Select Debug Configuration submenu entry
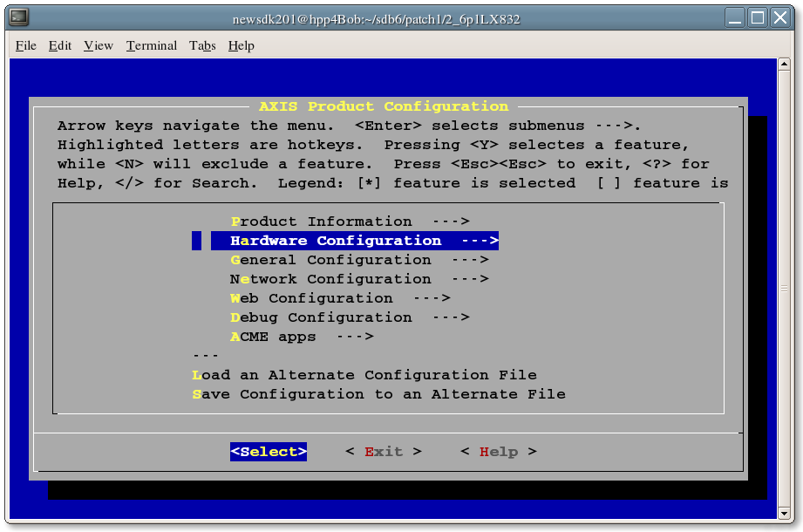Screen dimensions: 803x532 click(x=350, y=317)
